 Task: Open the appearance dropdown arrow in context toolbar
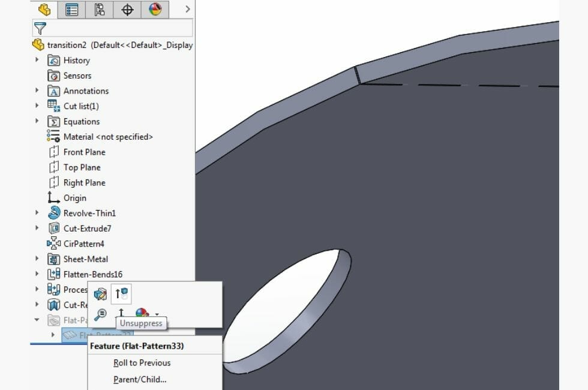coord(155,314)
